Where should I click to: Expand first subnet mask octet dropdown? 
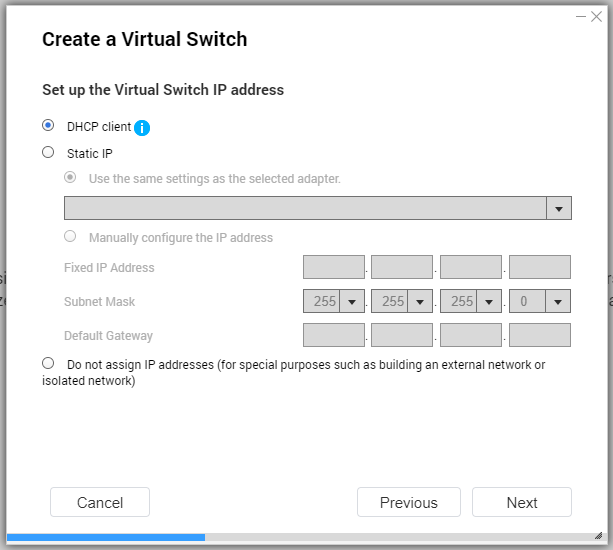[351, 301]
